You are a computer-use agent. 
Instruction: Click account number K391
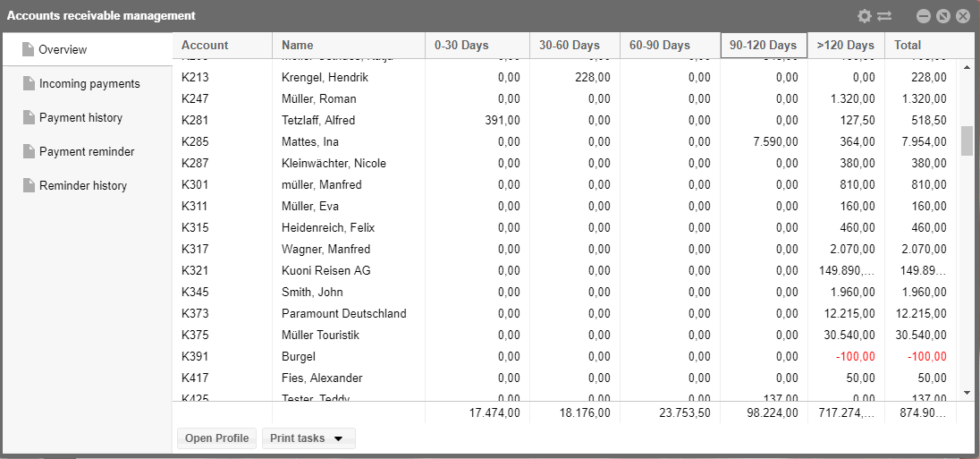[195, 356]
